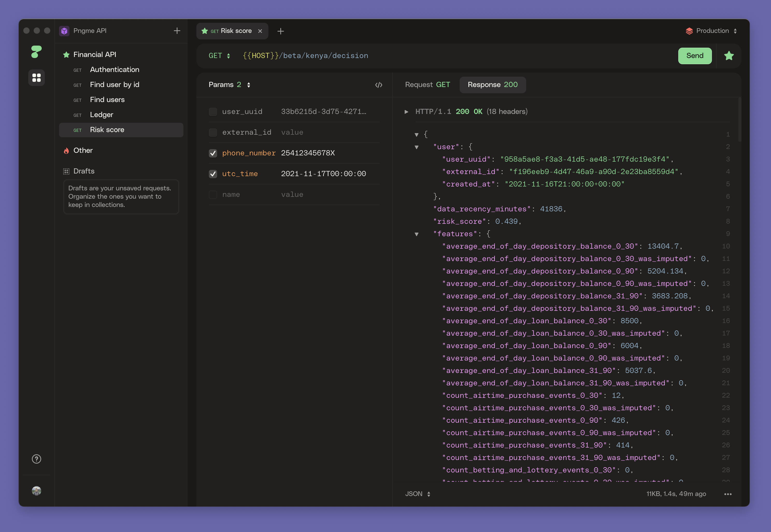Open the code snippet view icon
Screen dimensions: 771x532
pyautogui.click(x=379, y=85)
